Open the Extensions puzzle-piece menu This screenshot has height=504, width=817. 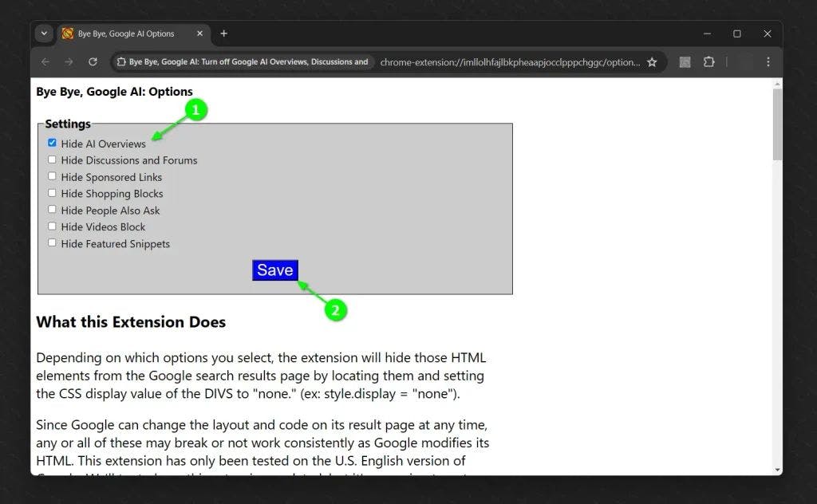(708, 62)
